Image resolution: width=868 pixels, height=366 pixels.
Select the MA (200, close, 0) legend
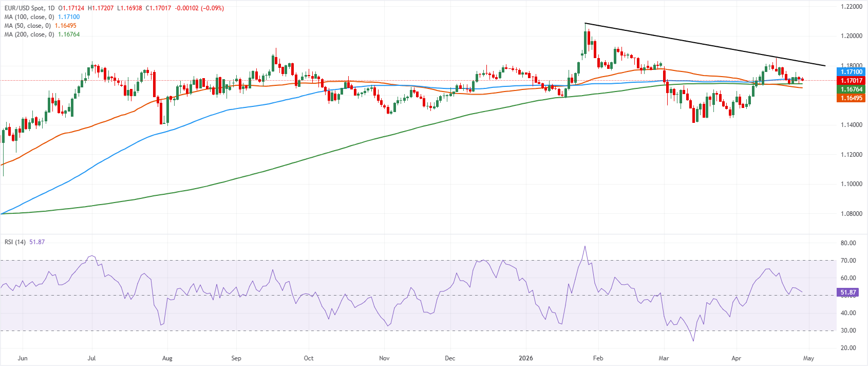(29, 34)
